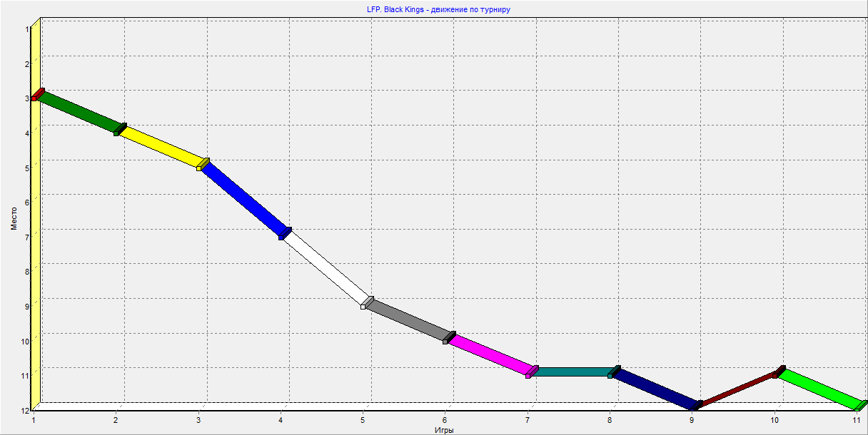Screen dimensions: 868x435
Task: Click the blue data marker at game 4
Action: (x=284, y=234)
